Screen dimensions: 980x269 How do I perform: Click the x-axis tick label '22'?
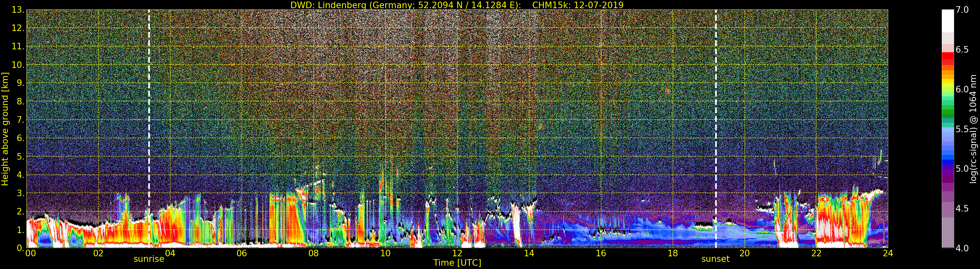(816, 253)
